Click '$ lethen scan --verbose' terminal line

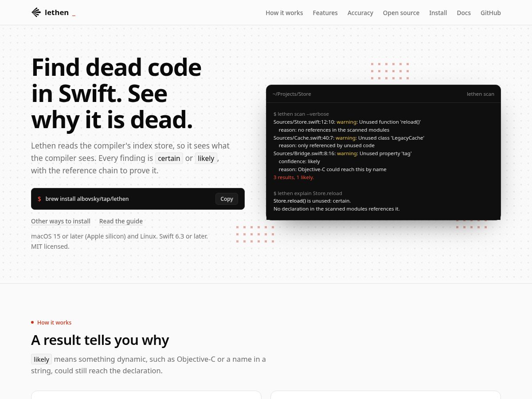coord(301,114)
